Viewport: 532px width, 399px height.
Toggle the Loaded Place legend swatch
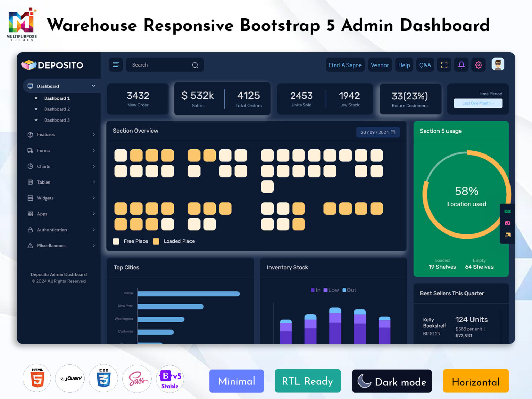156,241
